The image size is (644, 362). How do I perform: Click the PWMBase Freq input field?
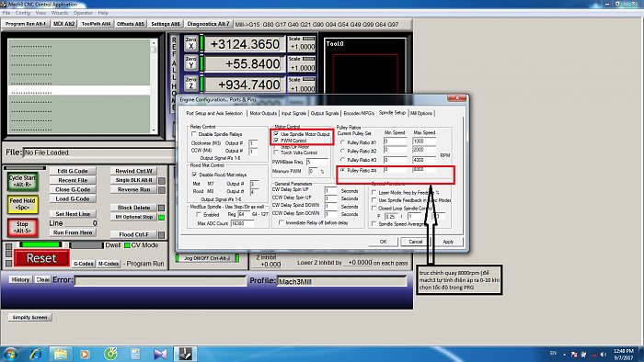(x=317, y=162)
